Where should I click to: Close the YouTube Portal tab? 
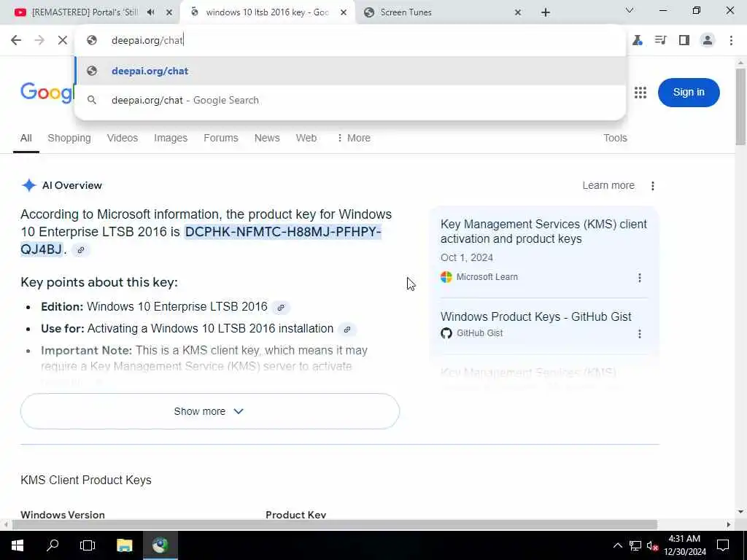169,12
